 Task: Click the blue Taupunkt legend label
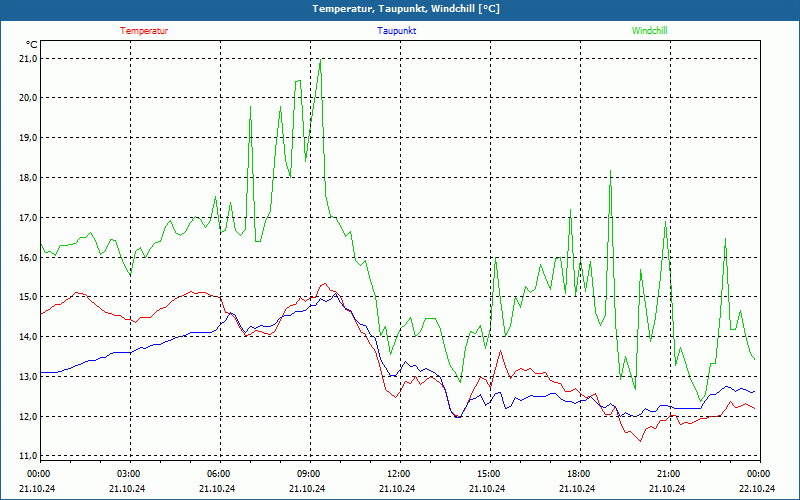click(x=397, y=31)
